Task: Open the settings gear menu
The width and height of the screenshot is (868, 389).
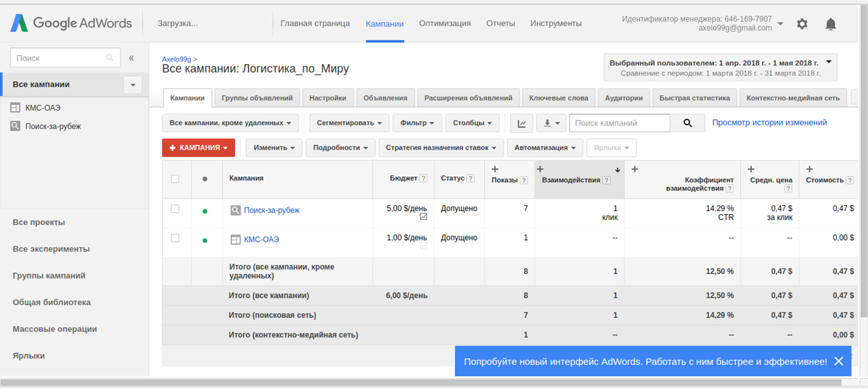Action: click(x=802, y=24)
